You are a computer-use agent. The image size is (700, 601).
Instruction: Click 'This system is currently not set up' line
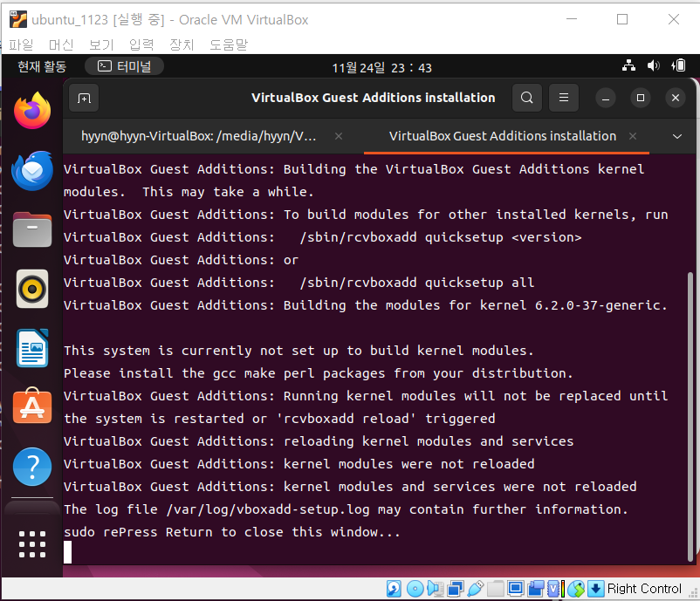[299, 351]
